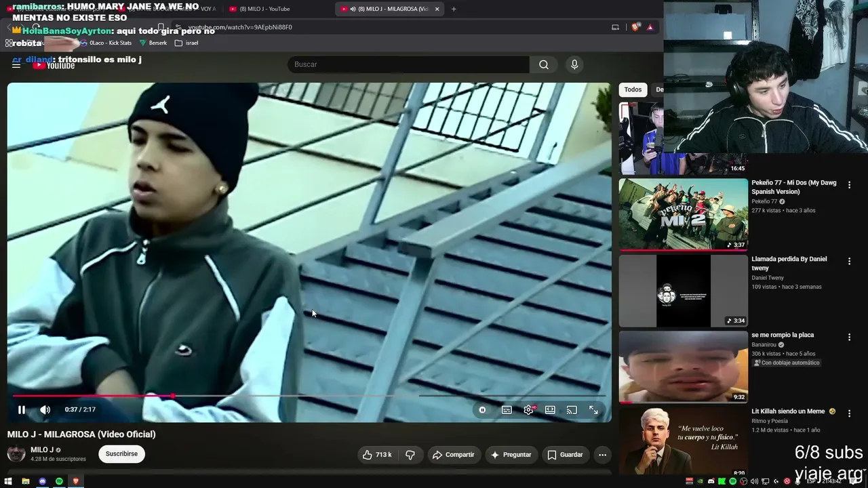The width and height of the screenshot is (868, 488).
Task: Open the 'Pekeño 77 - Mi Dos' video title
Action: [794, 187]
